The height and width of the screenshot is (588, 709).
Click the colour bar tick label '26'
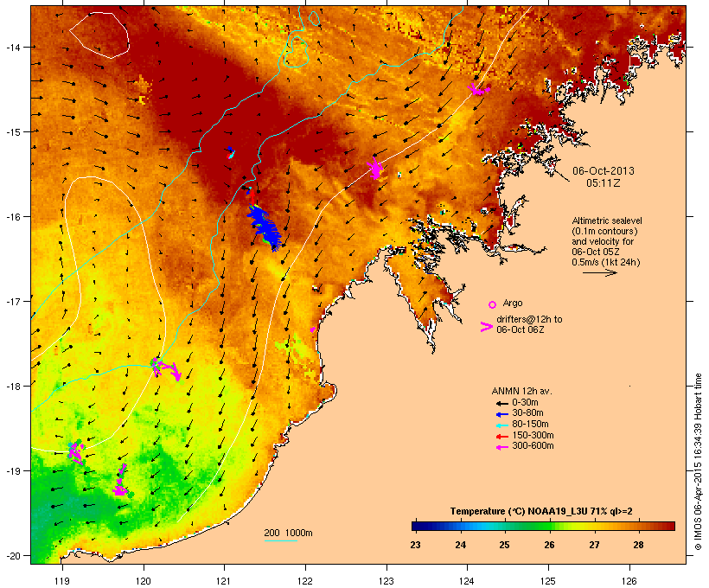click(x=549, y=545)
